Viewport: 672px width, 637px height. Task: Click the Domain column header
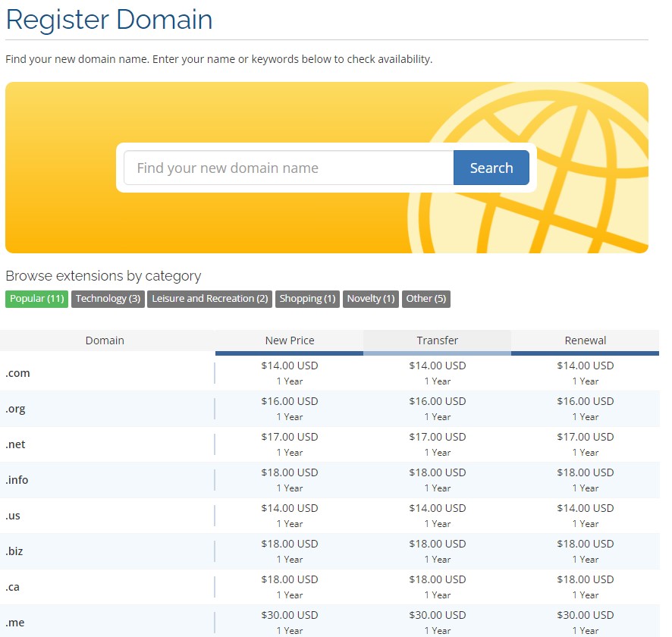pos(105,340)
